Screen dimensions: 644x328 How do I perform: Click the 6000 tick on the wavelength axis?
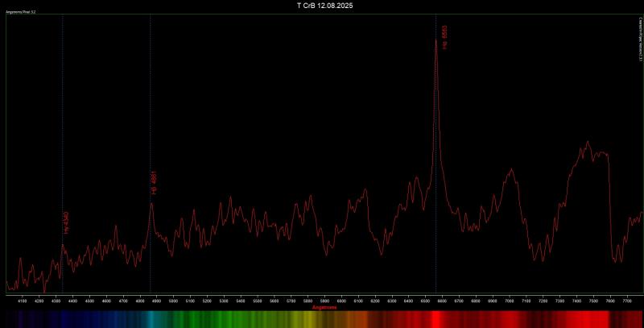point(341,301)
